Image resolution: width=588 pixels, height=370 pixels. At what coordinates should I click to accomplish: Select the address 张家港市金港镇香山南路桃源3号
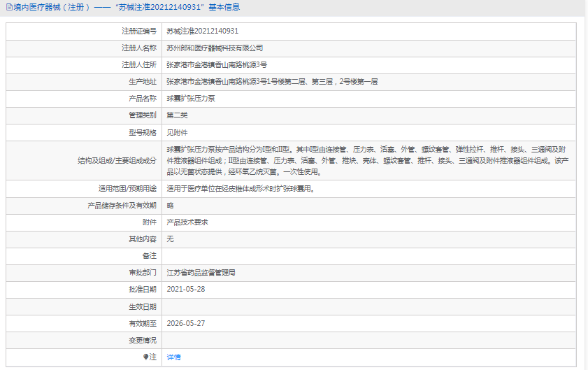(217, 65)
